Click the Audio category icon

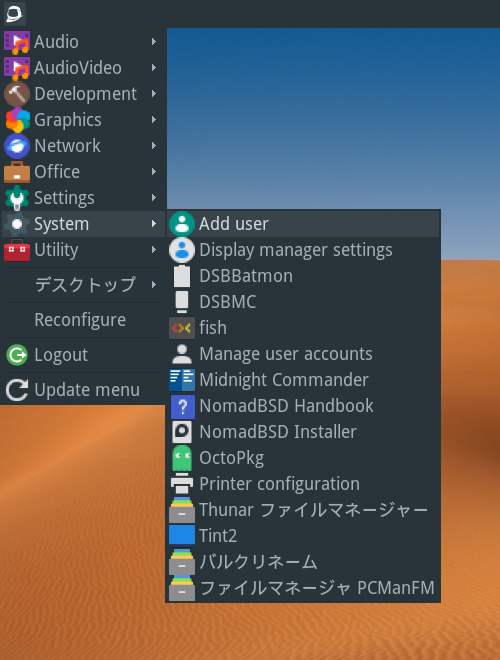pyautogui.click(x=17, y=42)
